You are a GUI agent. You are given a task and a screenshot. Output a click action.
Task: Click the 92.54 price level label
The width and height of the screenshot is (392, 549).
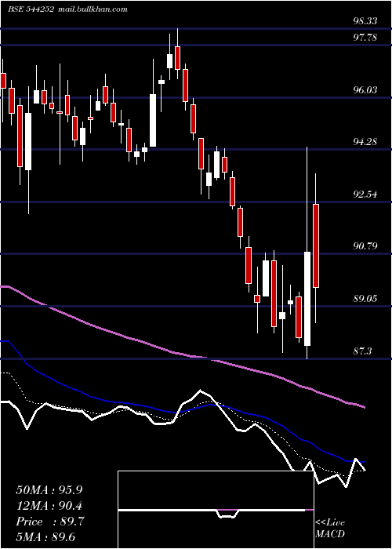click(365, 194)
